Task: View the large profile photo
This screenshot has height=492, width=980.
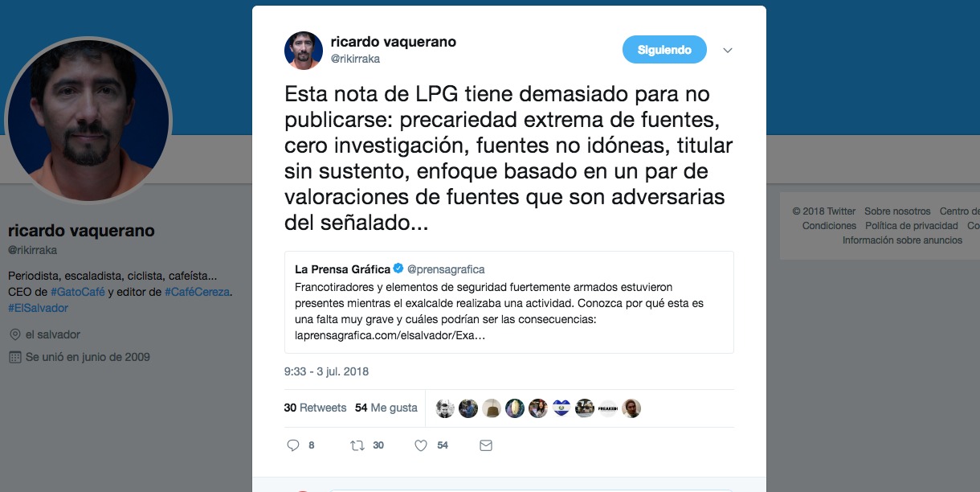Action: coord(88,120)
